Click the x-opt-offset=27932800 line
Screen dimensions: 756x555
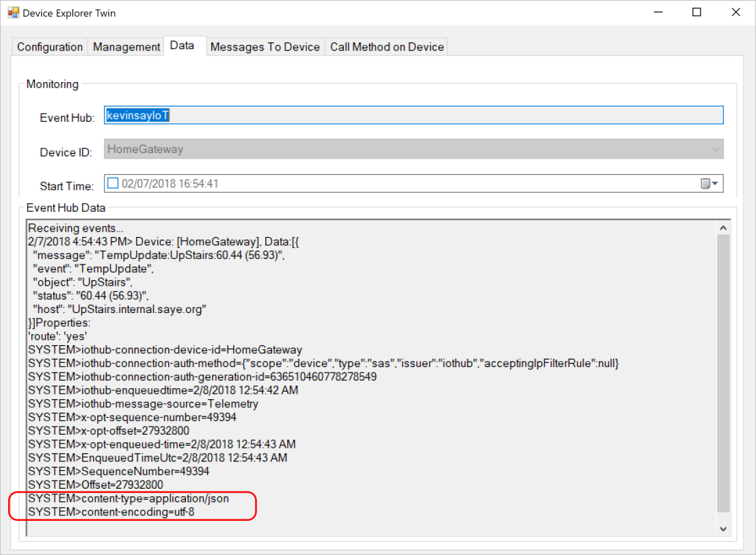[109, 431]
